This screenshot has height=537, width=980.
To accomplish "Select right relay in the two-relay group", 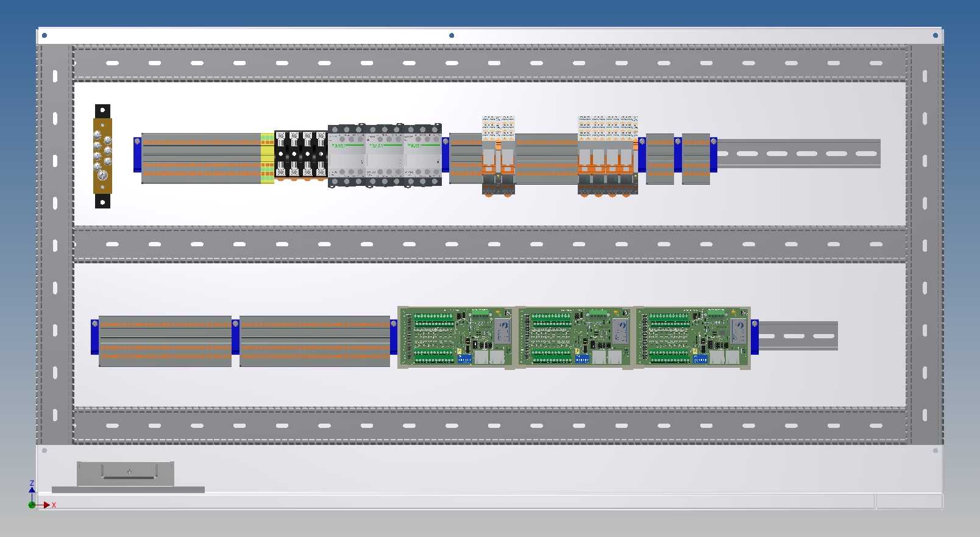I will 506,156.
